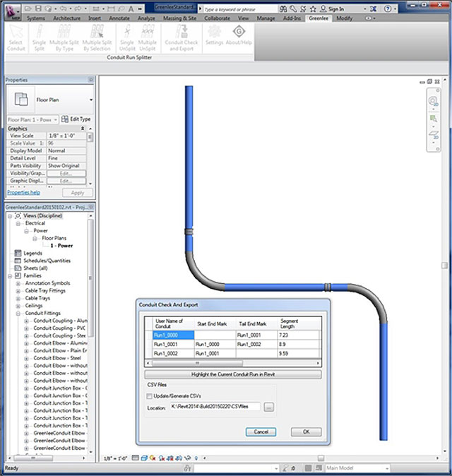The height and width of the screenshot is (476, 452).
Task: Click the navigation wheel icon in view bar
Action: point(434,101)
